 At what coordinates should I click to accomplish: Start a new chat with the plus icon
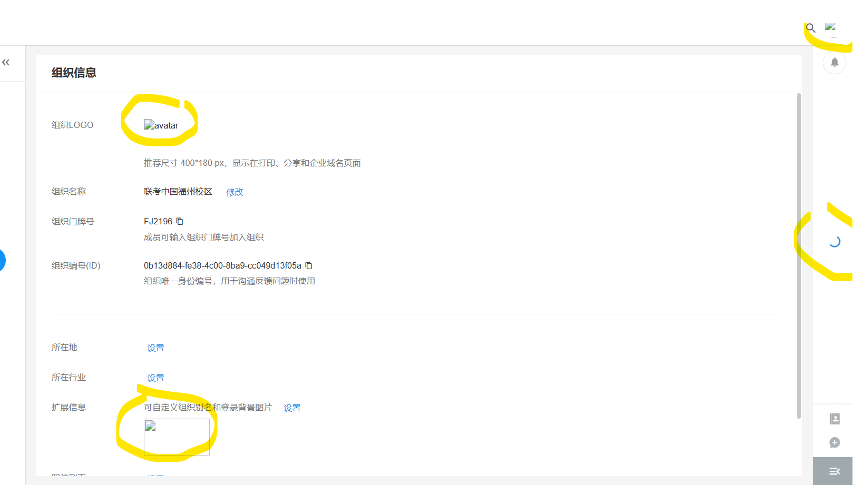834,442
